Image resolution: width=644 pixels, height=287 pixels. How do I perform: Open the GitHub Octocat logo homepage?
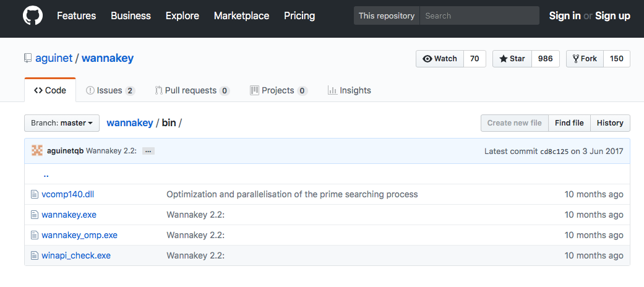(x=33, y=15)
